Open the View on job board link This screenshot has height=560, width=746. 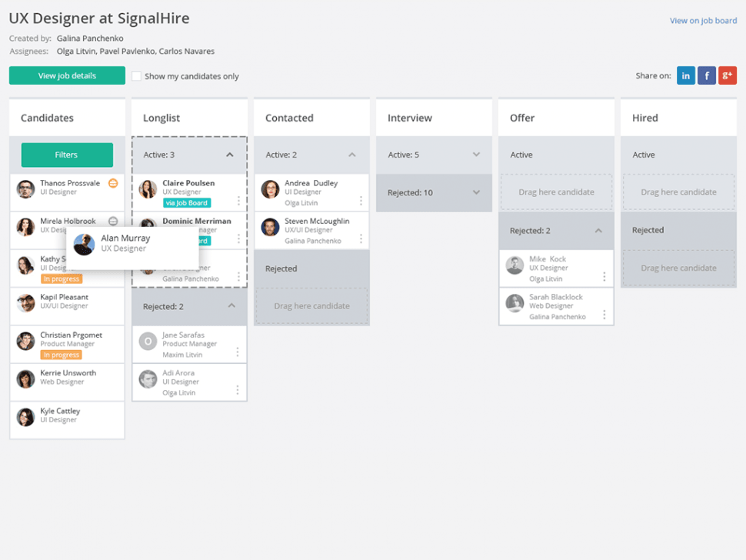point(703,21)
